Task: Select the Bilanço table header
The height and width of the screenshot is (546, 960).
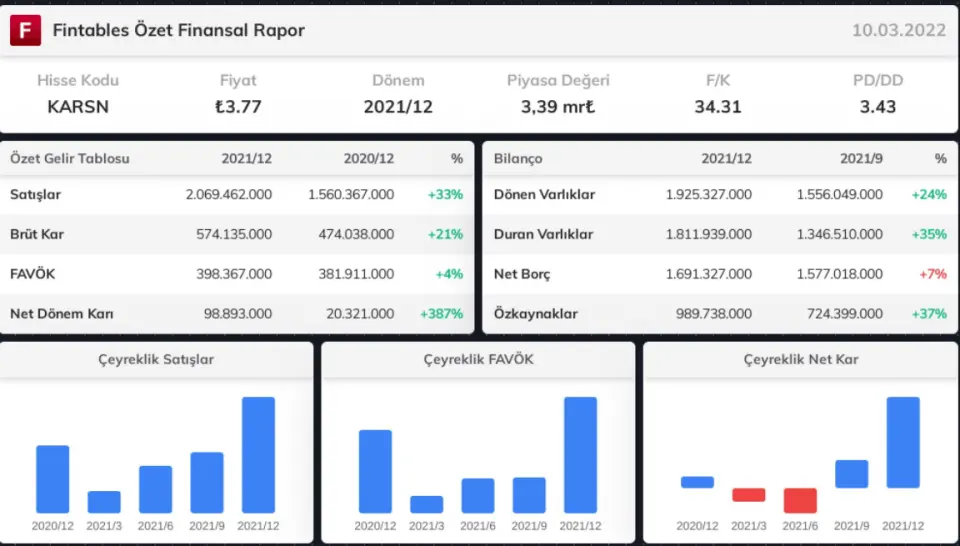Action: 518,158
